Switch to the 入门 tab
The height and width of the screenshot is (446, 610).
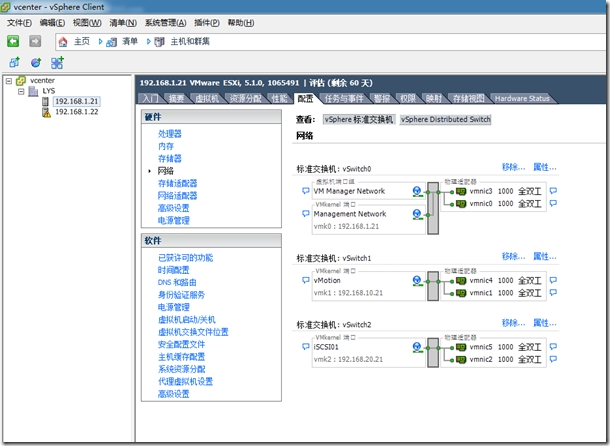point(150,98)
